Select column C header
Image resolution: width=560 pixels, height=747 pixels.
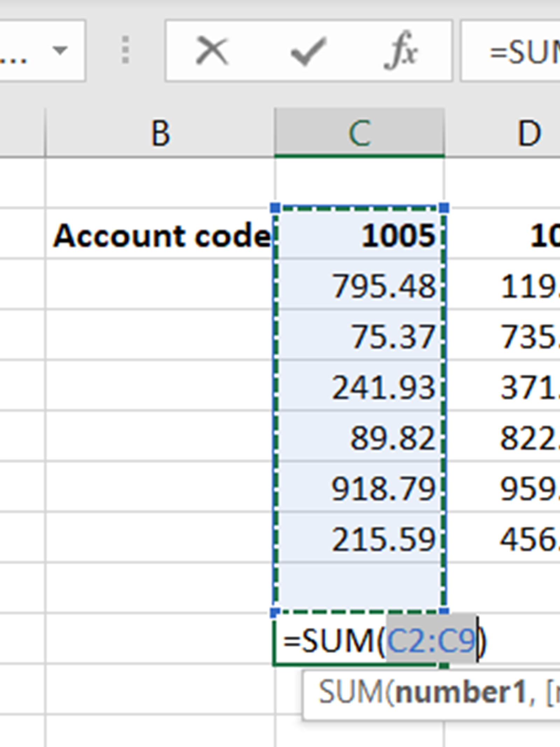(359, 133)
